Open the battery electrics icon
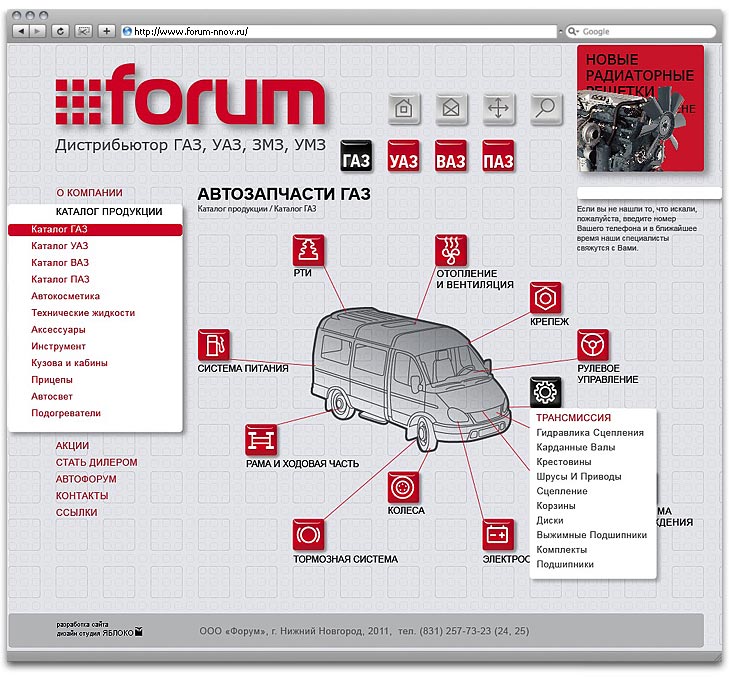The image size is (730, 677). (x=498, y=535)
